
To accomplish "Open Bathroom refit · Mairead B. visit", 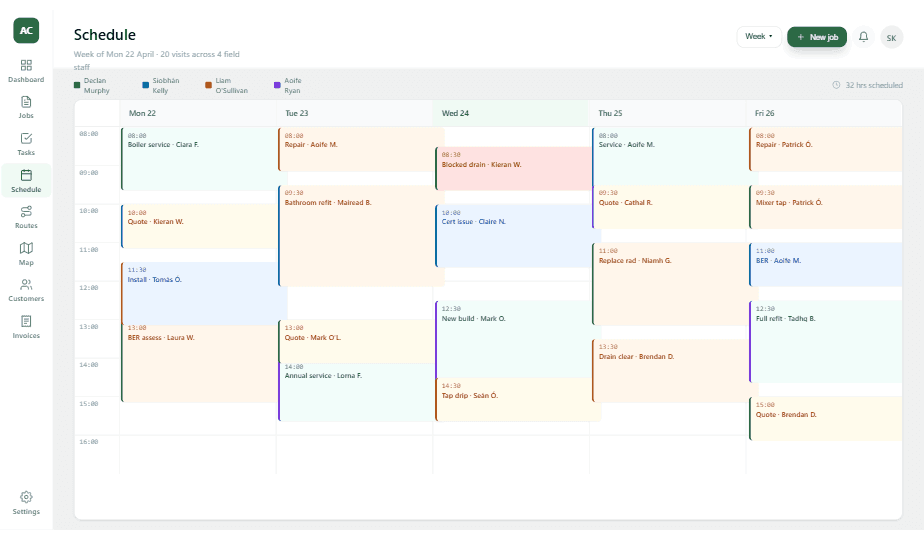I will click(x=355, y=236).
